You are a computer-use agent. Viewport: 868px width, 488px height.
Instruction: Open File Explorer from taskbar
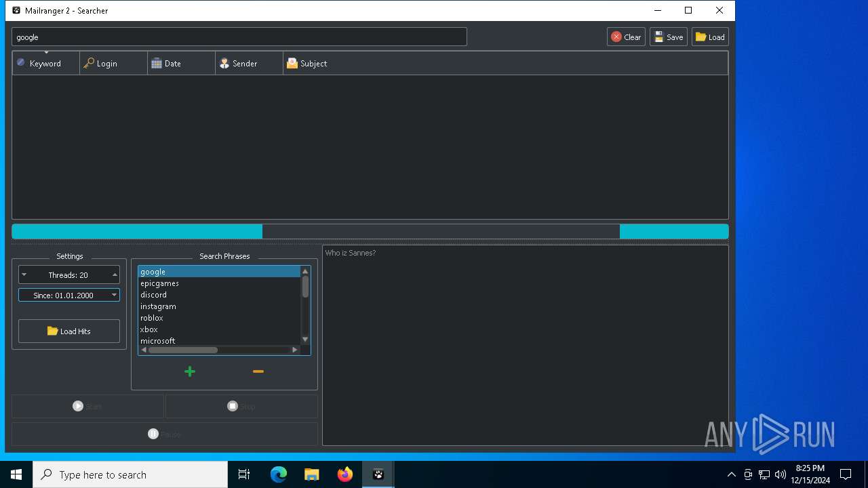click(312, 474)
